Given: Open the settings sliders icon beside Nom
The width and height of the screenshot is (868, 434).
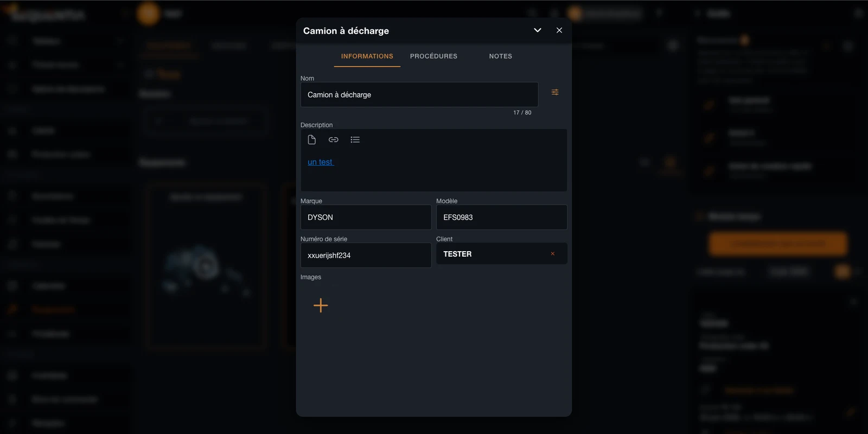Looking at the screenshot, I should point(555,92).
